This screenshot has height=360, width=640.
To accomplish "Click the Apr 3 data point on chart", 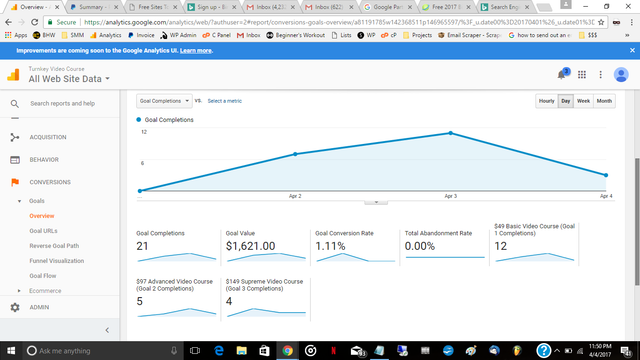I will click(x=451, y=133).
